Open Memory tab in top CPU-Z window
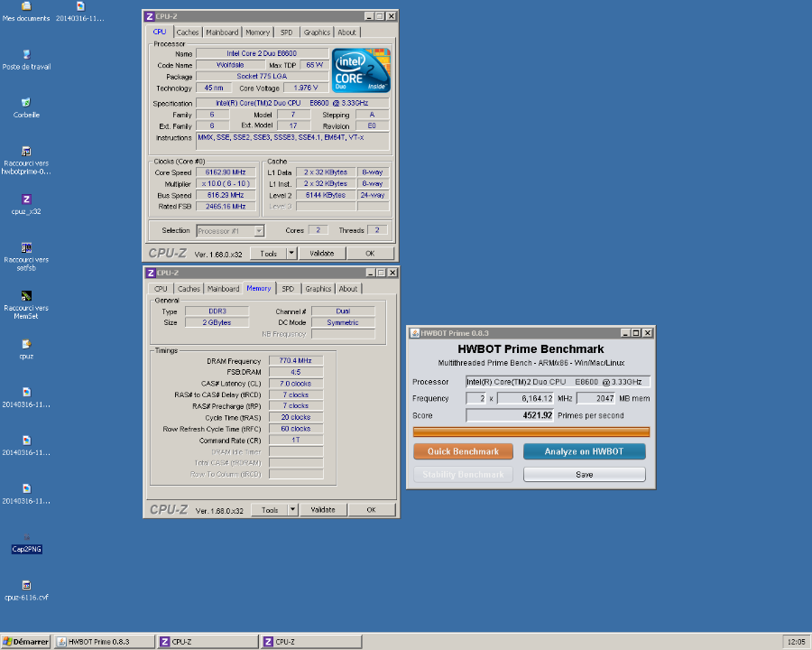812x650 pixels. coord(257,32)
